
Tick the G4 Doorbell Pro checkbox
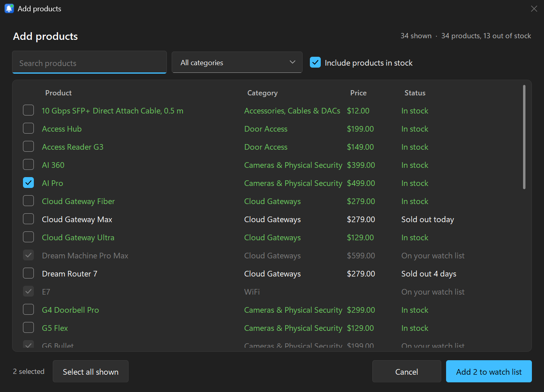[28, 309]
